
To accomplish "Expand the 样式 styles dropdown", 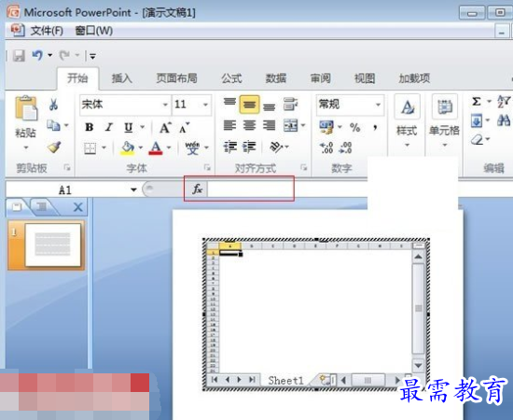I will coord(407,145).
